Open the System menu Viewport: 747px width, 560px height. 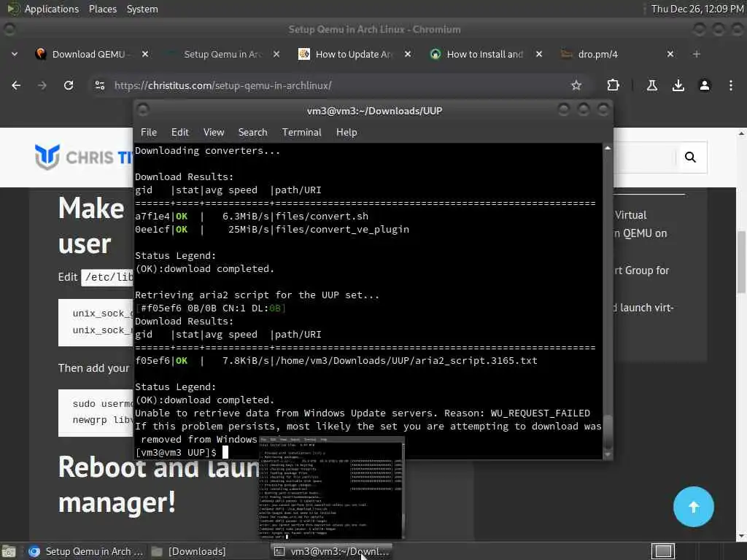(142, 9)
